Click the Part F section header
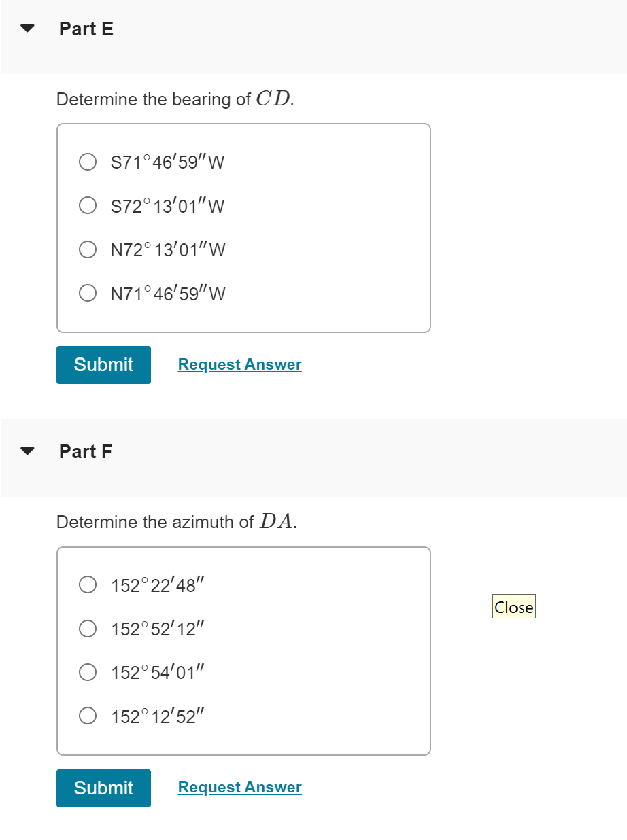Viewport: 627px width, 840px height. tap(86, 451)
